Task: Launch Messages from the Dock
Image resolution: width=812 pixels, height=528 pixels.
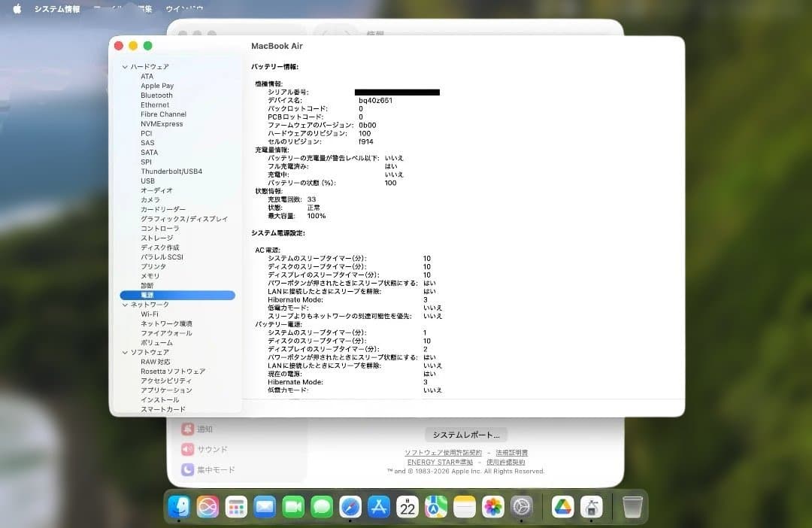Action: coord(321,507)
